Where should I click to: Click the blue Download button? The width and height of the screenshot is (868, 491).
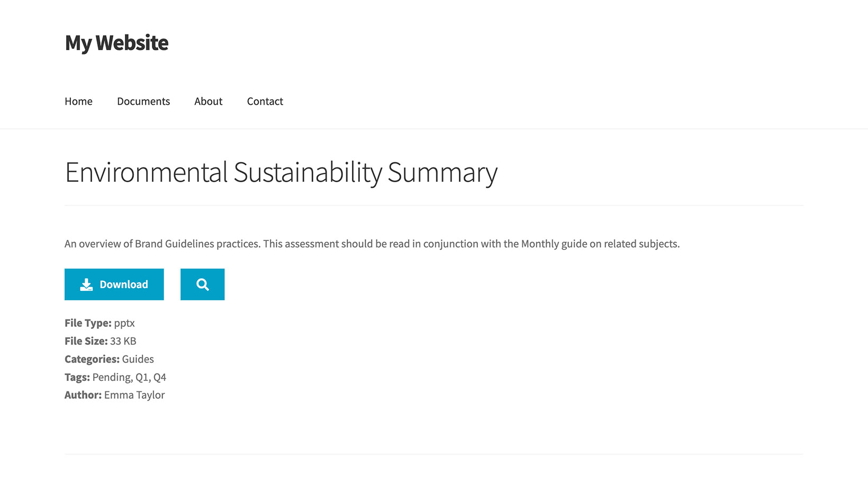(x=114, y=284)
